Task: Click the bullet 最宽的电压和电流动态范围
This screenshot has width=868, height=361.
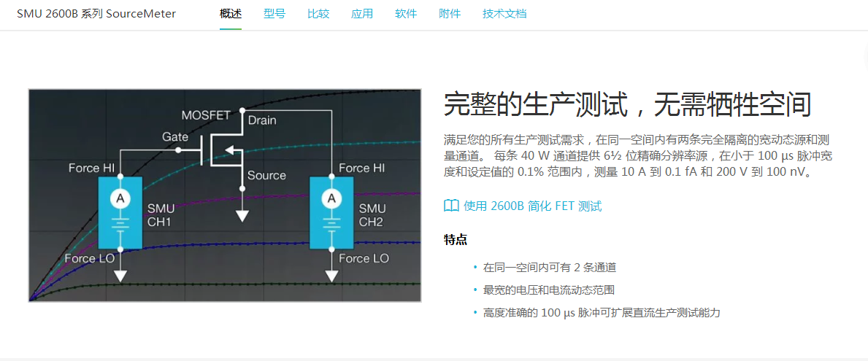Action: pos(548,290)
